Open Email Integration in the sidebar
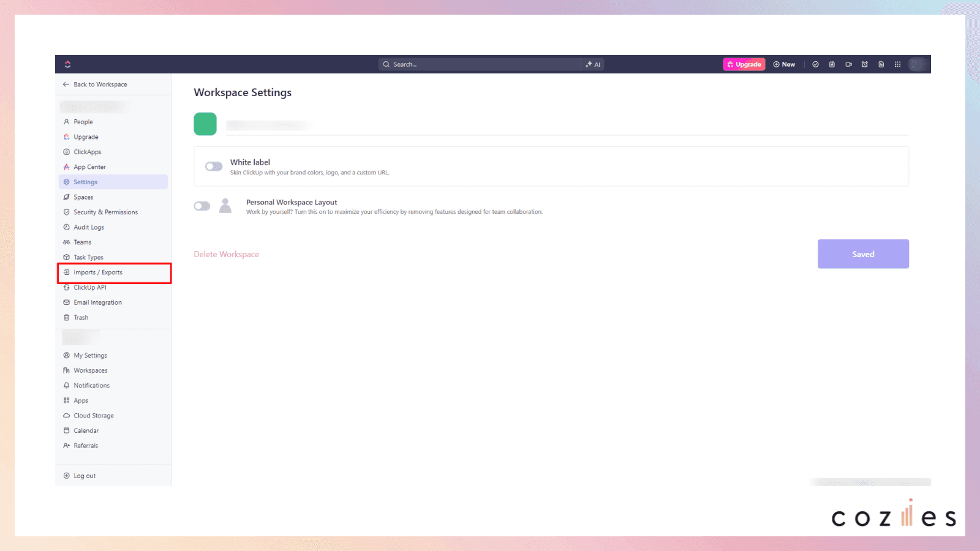Screen dimensions: 980x551 pyautogui.click(x=113, y=302)
